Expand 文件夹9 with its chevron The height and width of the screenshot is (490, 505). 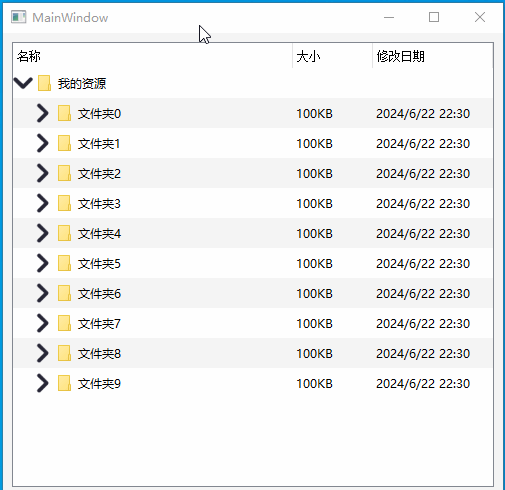pyautogui.click(x=42, y=383)
